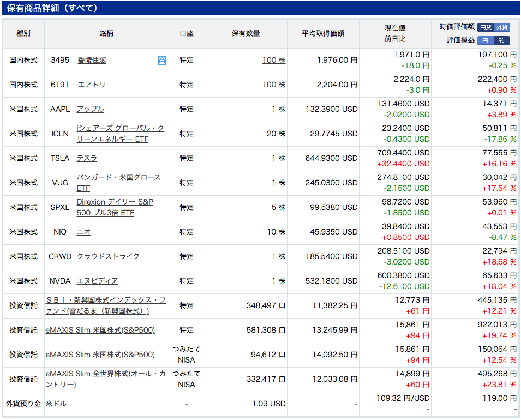Click the 種別 column header
The image size is (521, 420).
click(23, 33)
